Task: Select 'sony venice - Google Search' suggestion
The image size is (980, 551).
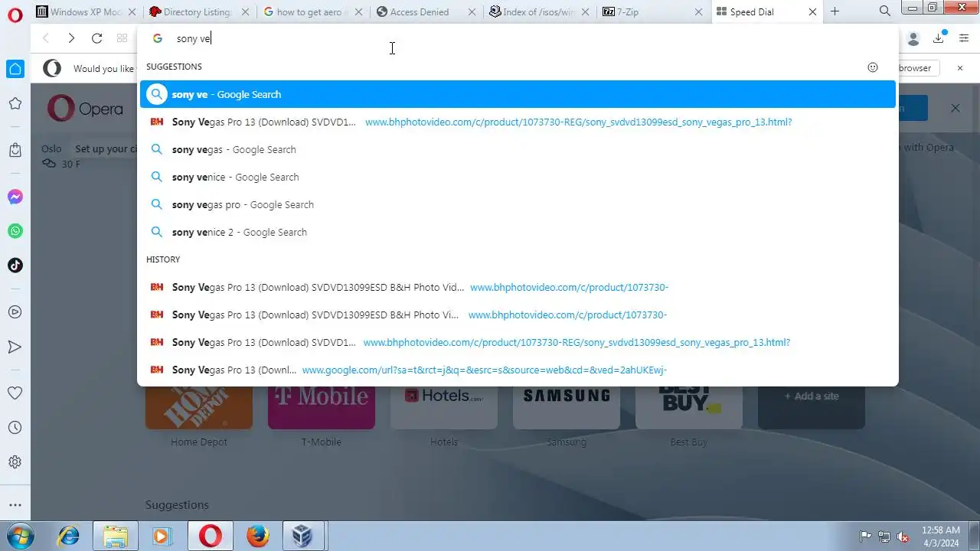Action: point(518,177)
